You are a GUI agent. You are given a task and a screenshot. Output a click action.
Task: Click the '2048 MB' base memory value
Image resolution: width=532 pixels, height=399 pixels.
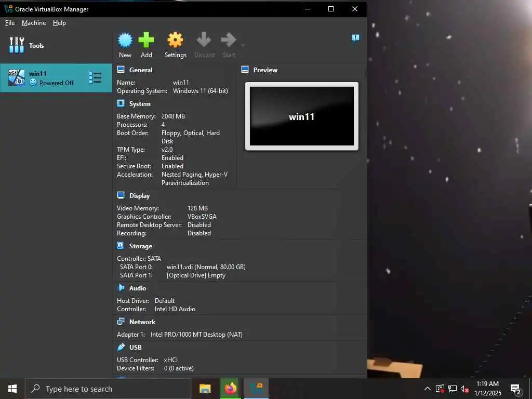pyautogui.click(x=173, y=116)
